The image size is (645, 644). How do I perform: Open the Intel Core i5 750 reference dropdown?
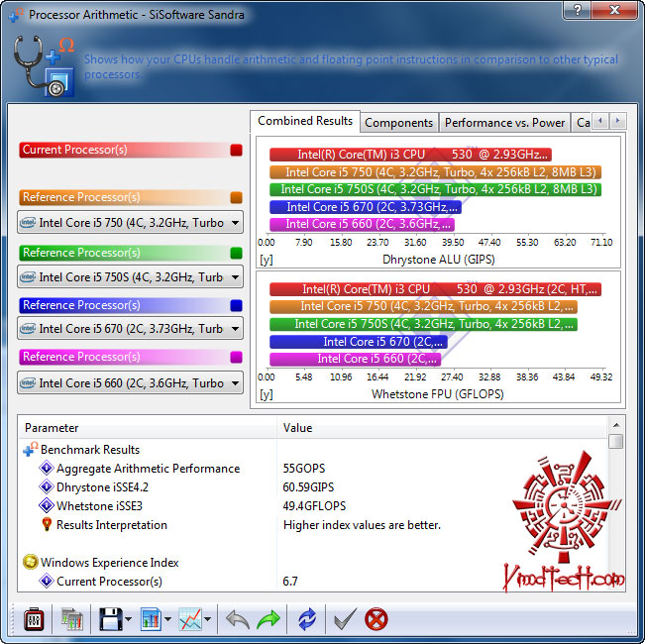tap(130, 223)
